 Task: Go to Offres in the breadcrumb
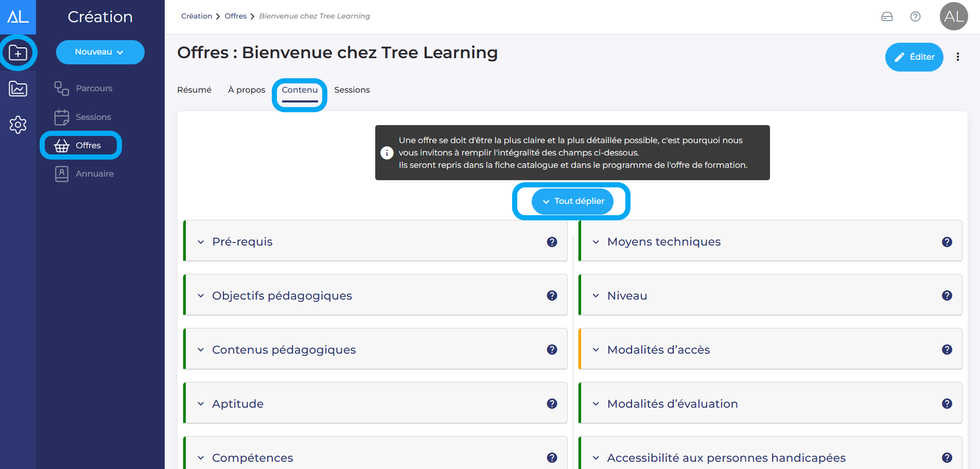(x=235, y=16)
